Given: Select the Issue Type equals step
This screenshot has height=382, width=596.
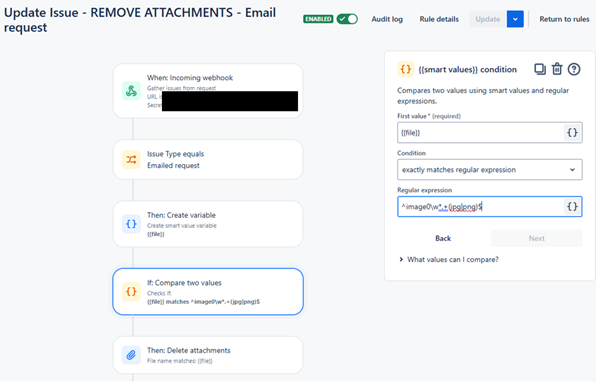Looking at the screenshot, I should click(208, 160).
